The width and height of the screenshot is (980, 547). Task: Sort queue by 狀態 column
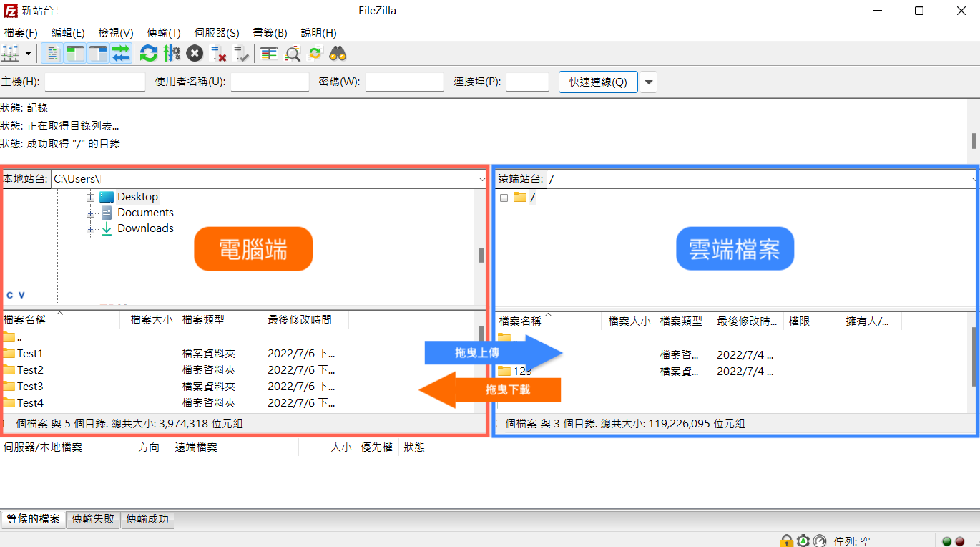tap(452, 447)
